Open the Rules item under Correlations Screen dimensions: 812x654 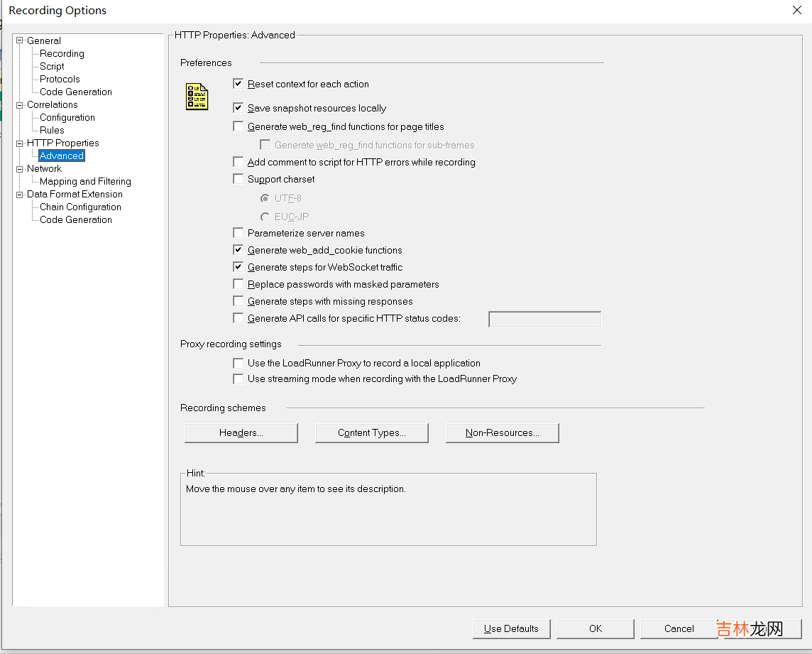pos(52,130)
